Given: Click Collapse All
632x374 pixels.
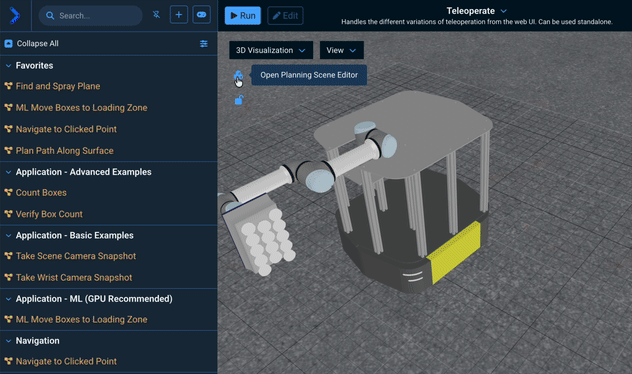Looking at the screenshot, I should 37,44.
